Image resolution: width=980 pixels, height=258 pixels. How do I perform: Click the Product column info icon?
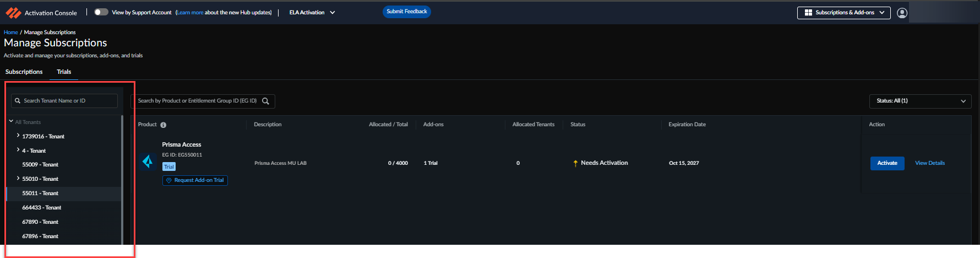click(163, 125)
